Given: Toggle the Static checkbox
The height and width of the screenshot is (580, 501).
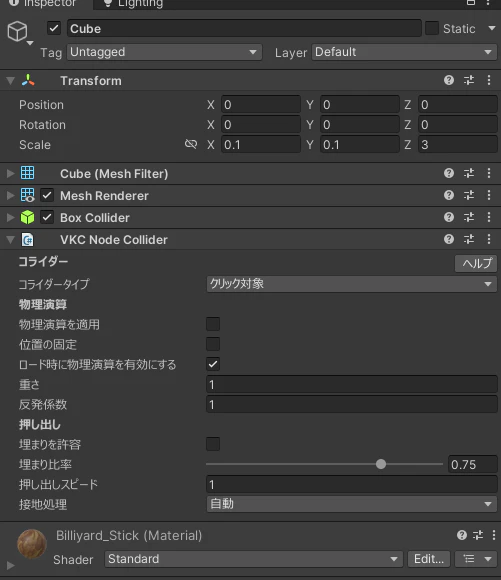Looking at the screenshot, I should (432, 28).
